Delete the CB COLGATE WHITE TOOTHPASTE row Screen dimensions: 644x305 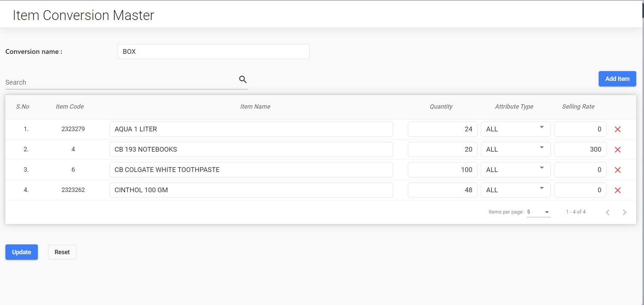(x=618, y=170)
